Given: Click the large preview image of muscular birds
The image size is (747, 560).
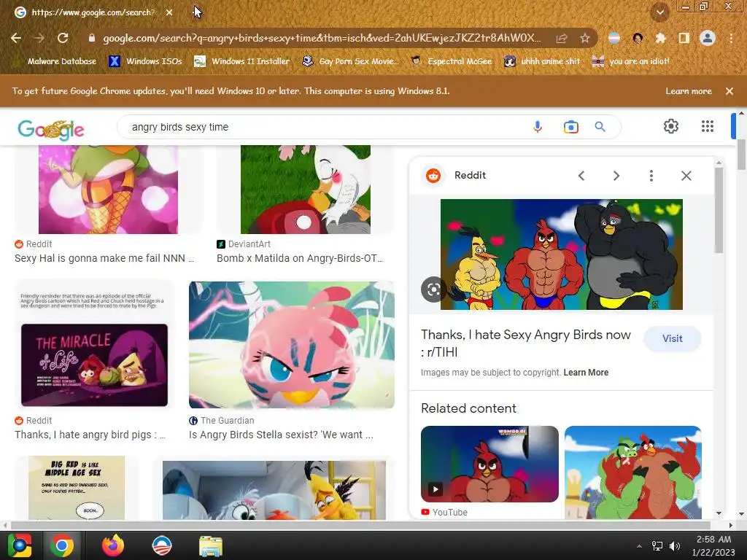Looking at the screenshot, I should pyautogui.click(x=561, y=254).
